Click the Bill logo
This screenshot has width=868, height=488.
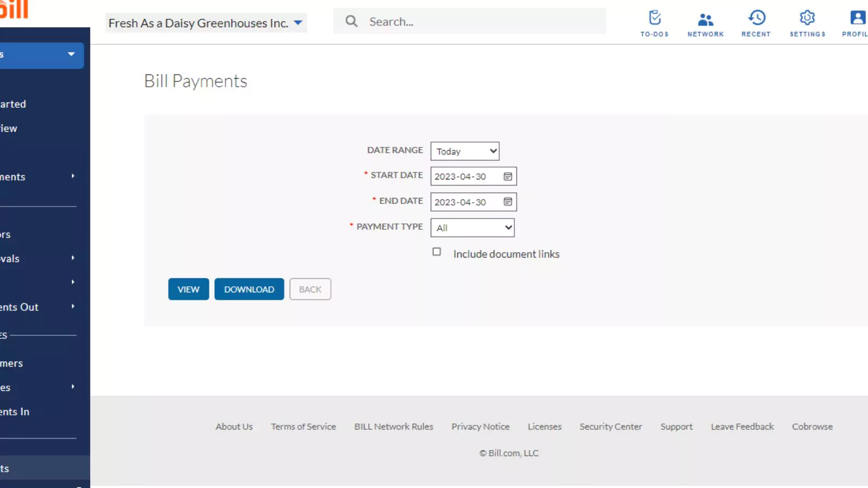14,10
